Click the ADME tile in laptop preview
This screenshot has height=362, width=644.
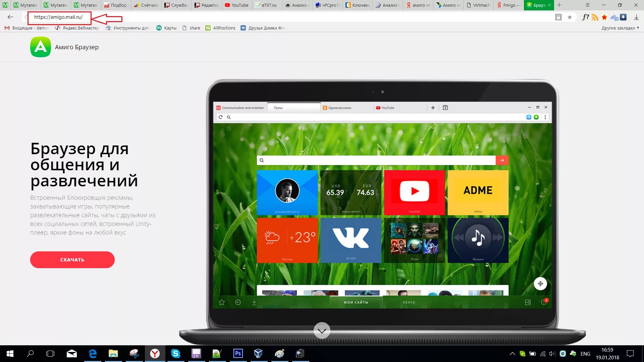pyautogui.click(x=478, y=192)
